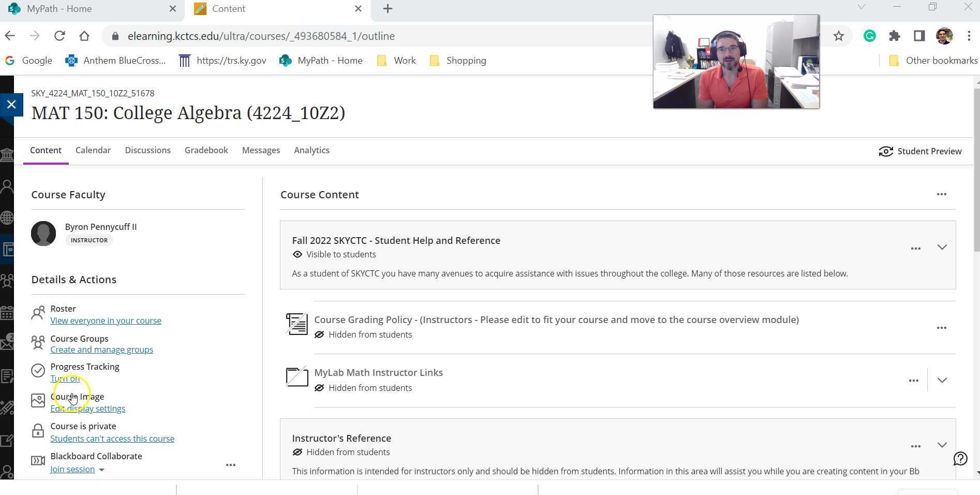Screen dimensions: 980x495
Task: Enable Progress Tracking with Turn on
Action: pos(65,378)
